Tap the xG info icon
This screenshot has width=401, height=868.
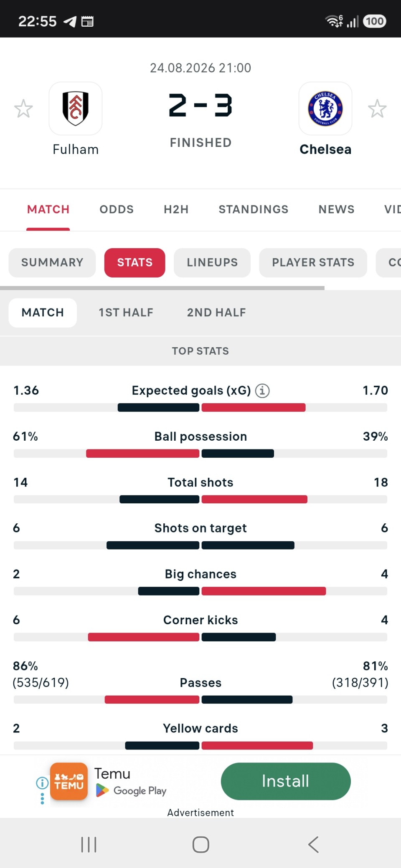262,391
